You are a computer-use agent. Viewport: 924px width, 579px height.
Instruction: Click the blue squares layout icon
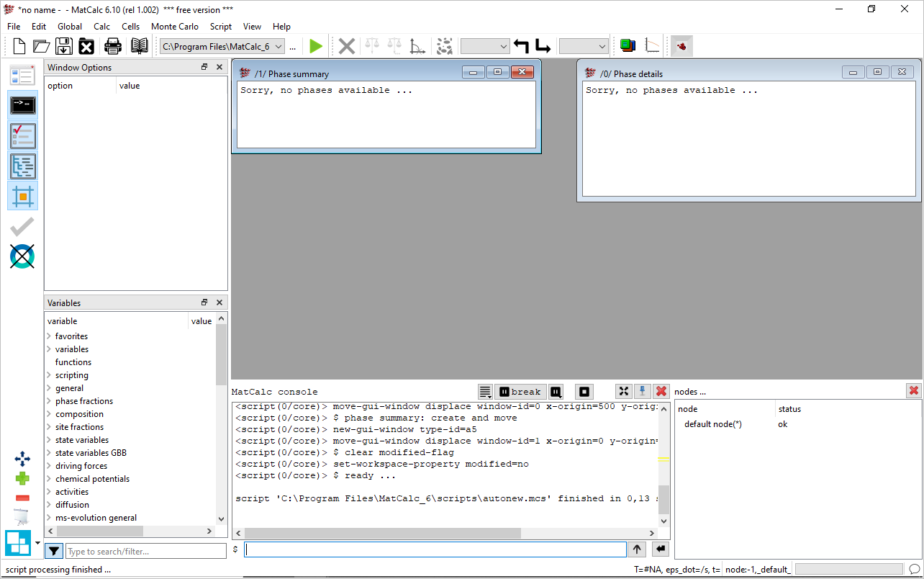17,543
